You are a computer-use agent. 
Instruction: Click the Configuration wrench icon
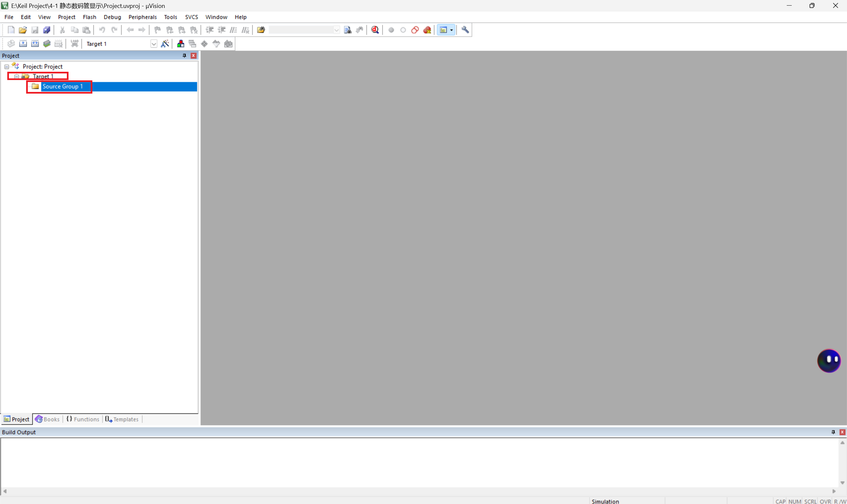(x=465, y=30)
